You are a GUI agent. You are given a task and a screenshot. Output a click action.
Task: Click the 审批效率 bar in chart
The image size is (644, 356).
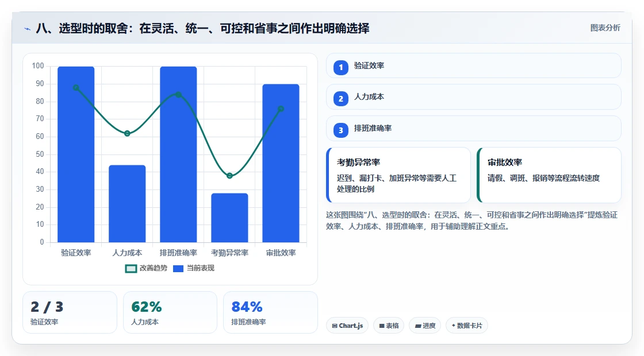tap(281, 163)
